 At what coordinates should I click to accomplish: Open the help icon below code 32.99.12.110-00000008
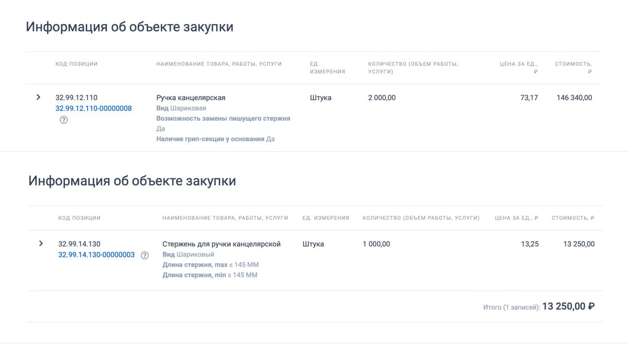click(64, 120)
